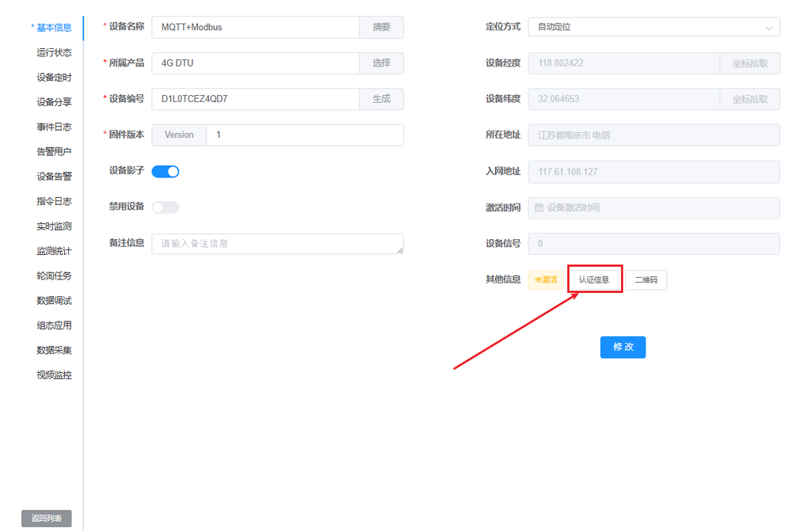
Task: Focus the 设备名称 input field
Action: point(255,27)
